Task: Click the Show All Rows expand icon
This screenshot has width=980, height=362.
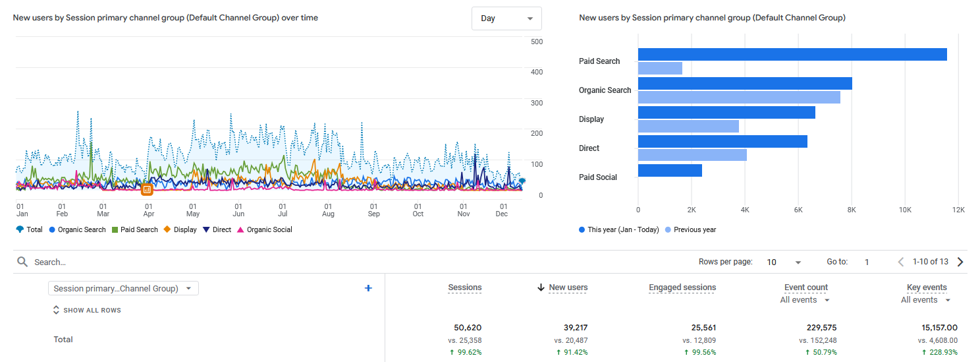Action: (56, 310)
